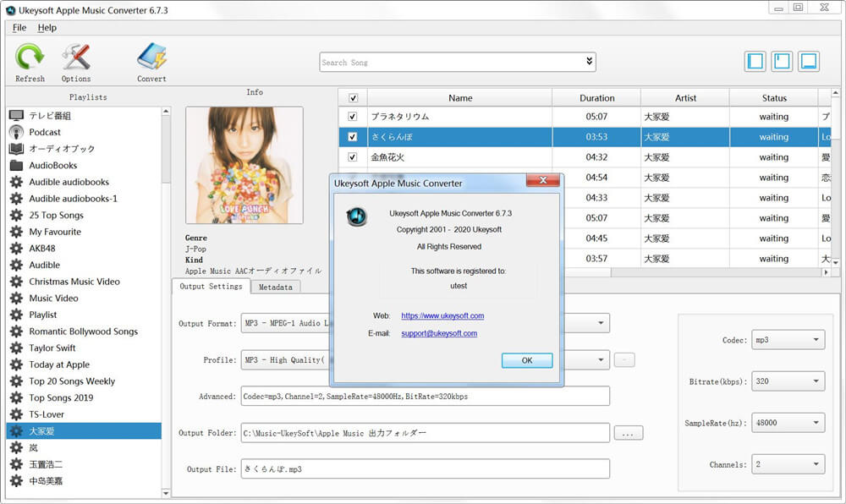Screen dimensions: 846x504
Task: Start conversion with the Convert icon
Action: click(151, 58)
